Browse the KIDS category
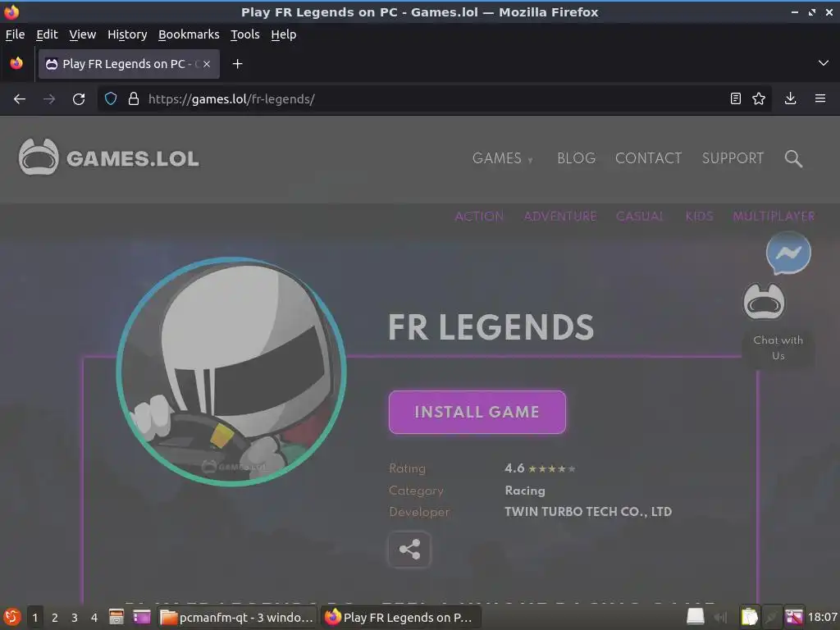This screenshot has height=630, width=840. (699, 217)
